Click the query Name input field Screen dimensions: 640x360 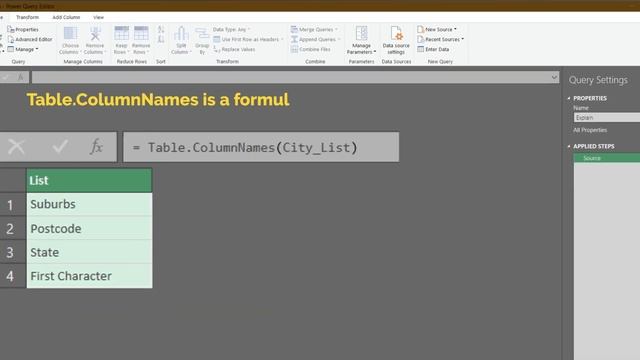607,118
